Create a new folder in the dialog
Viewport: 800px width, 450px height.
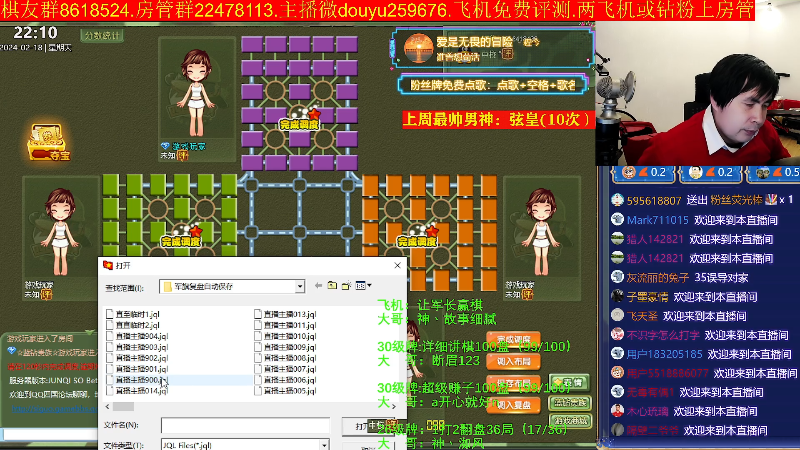(346, 286)
